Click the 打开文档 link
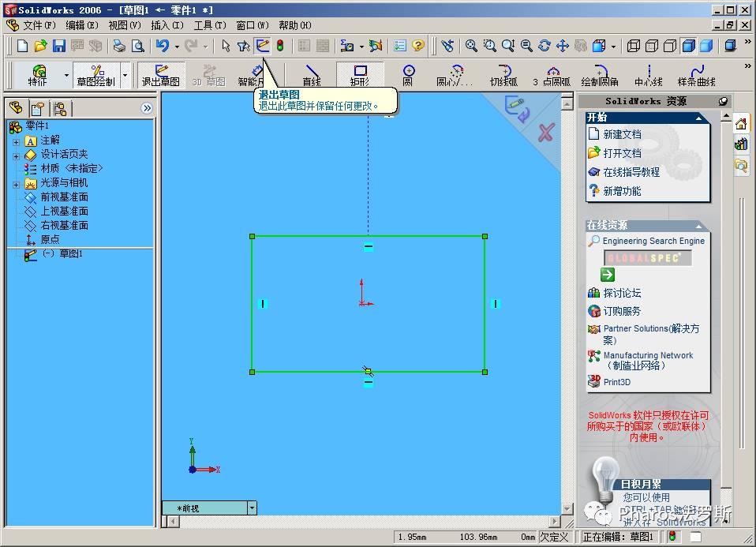 pos(623,153)
